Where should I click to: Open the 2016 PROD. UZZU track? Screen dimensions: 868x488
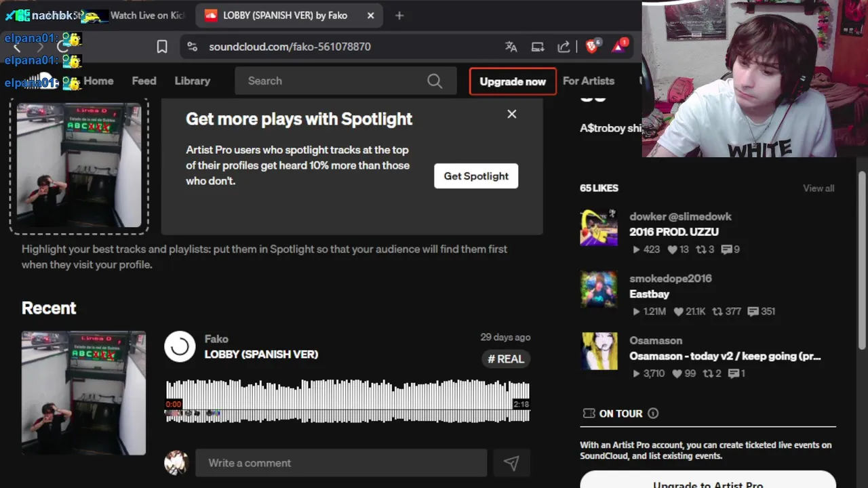tap(674, 232)
